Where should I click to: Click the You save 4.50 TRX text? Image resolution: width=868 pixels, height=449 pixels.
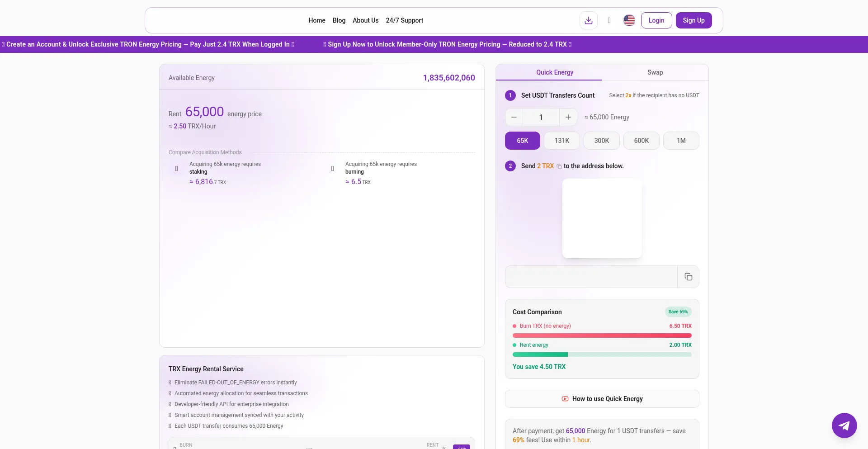tap(539, 367)
